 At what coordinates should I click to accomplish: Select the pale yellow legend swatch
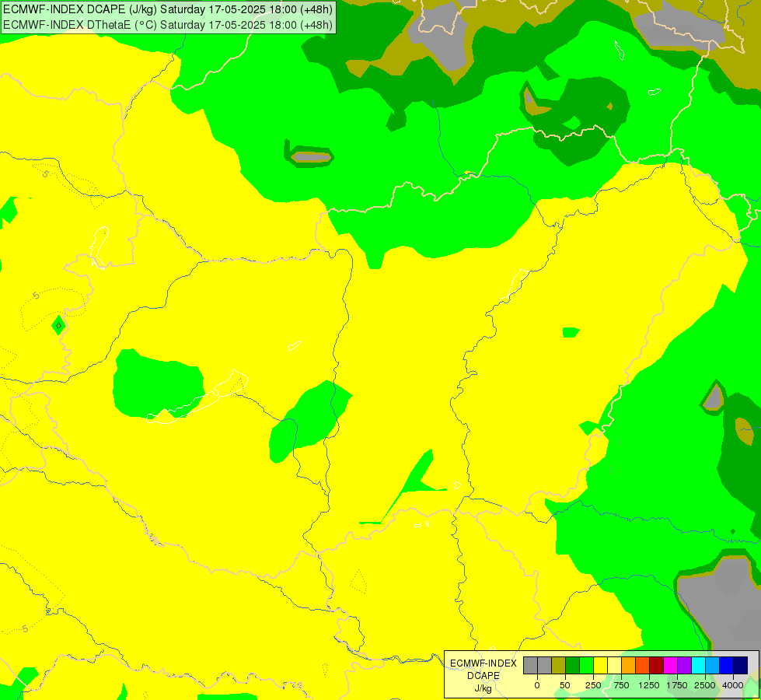pos(614,665)
